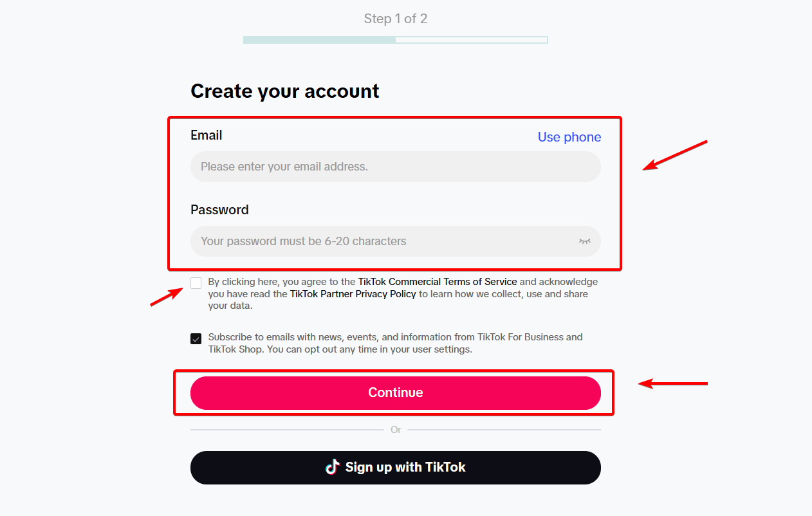
Task: Click Use phone to register by number
Action: pos(569,136)
